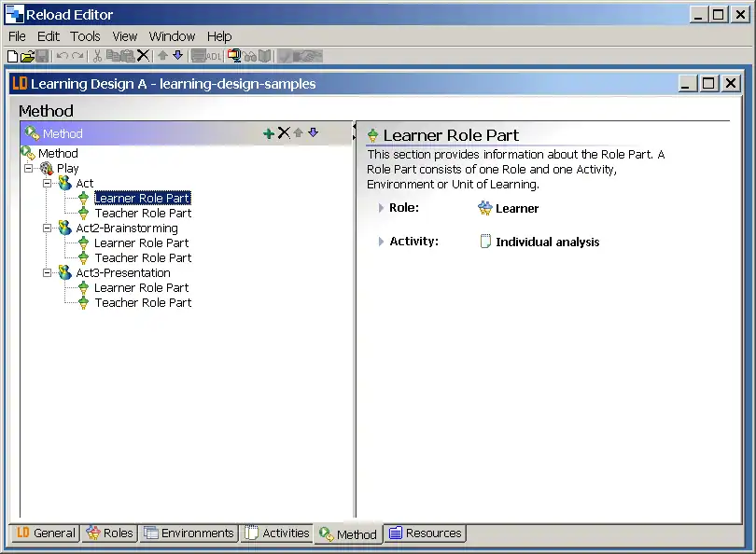This screenshot has height=554, width=756.
Task: Click the binoculars icon in toolbar
Action: coord(250,56)
